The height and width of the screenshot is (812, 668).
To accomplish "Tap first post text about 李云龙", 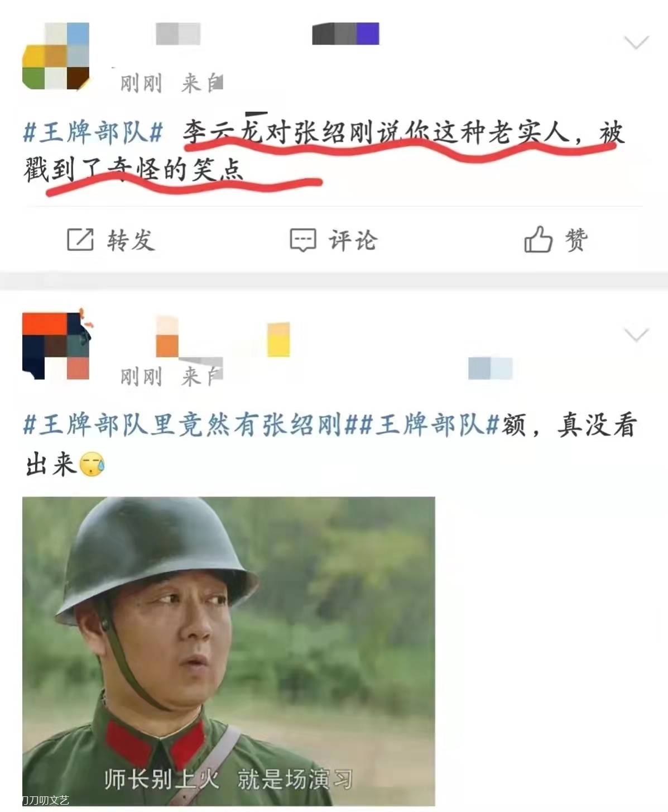I will (324, 150).
